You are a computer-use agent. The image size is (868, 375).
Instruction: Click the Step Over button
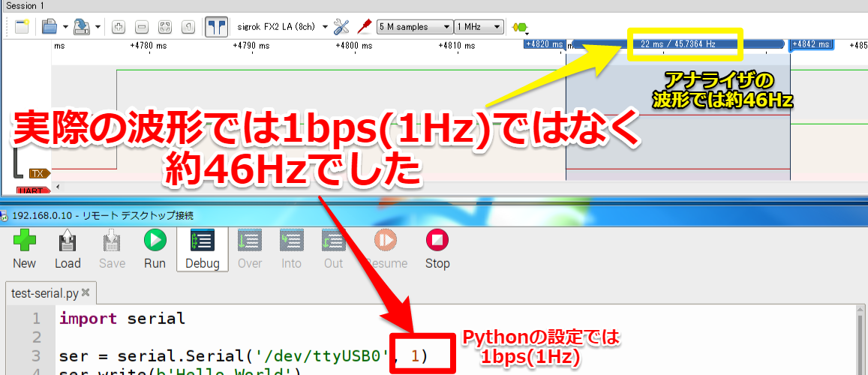pyautogui.click(x=250, y=250)
